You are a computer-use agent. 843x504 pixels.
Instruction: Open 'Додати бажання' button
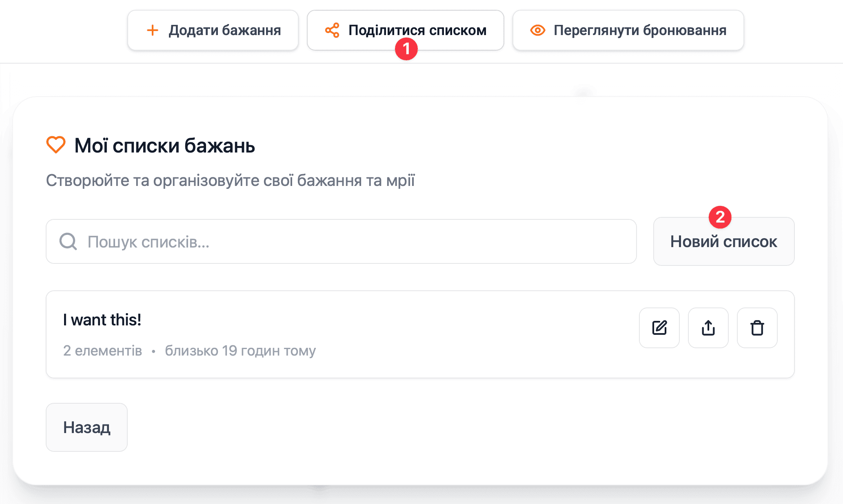(x=213, y=30)
